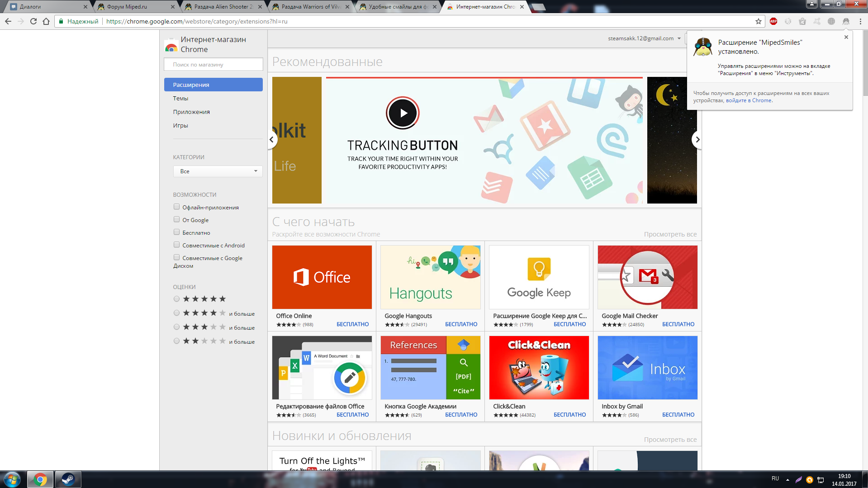The height and width of the screenshot is (488, 868).
Task: Open the Категории dropdown showing Все
Action: [x=218, y=171]
